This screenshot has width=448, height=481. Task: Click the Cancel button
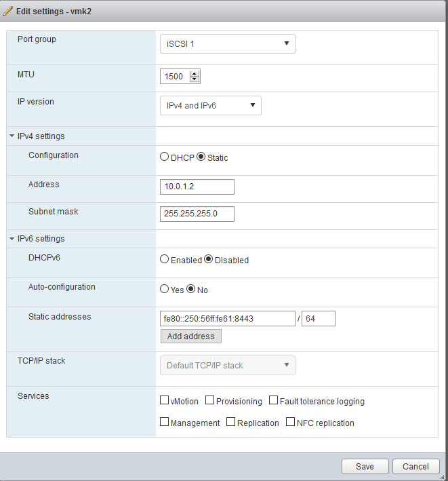click(x=416, y=467)
